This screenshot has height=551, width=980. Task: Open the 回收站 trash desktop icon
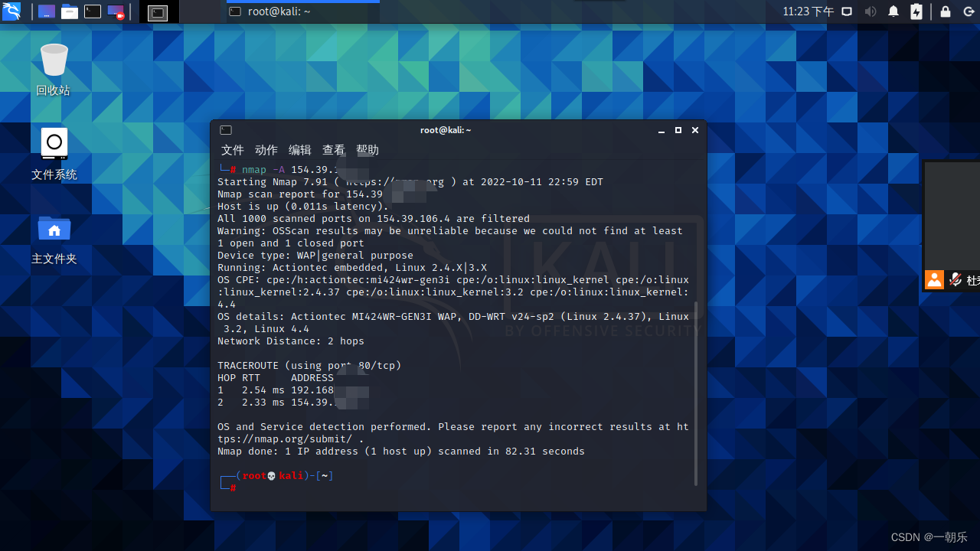[x=54, y=70]
